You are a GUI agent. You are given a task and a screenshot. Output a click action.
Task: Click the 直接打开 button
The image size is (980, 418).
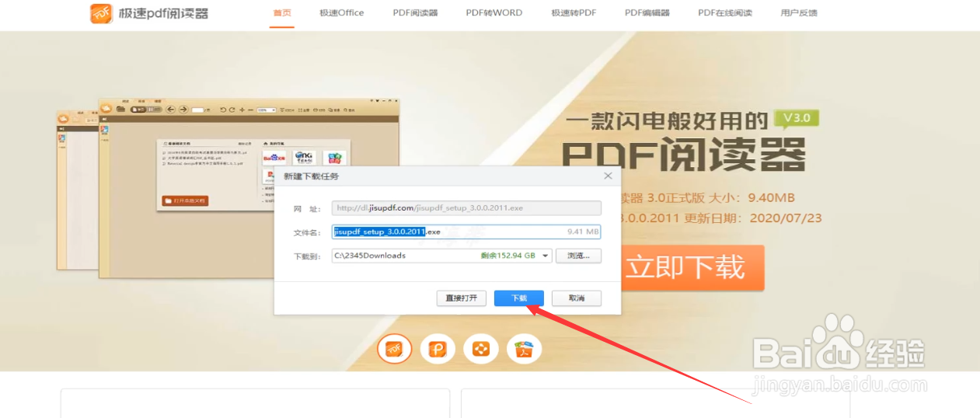point(462,298)
